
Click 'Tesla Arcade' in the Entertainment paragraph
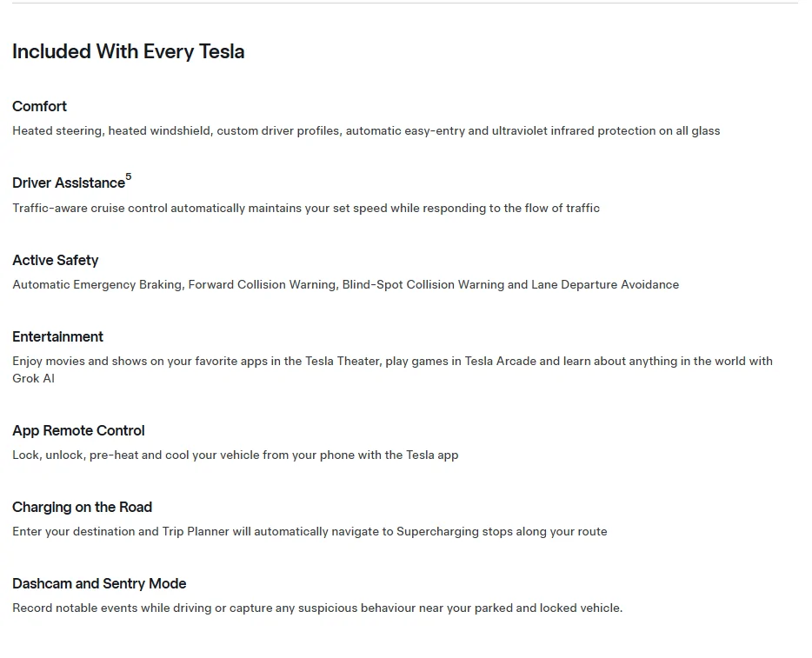[500, 361]
